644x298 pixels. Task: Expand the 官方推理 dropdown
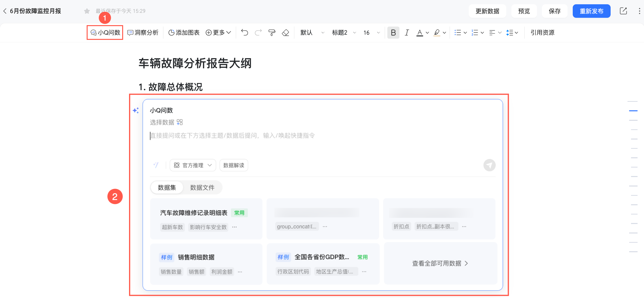(x=193, y=165)
